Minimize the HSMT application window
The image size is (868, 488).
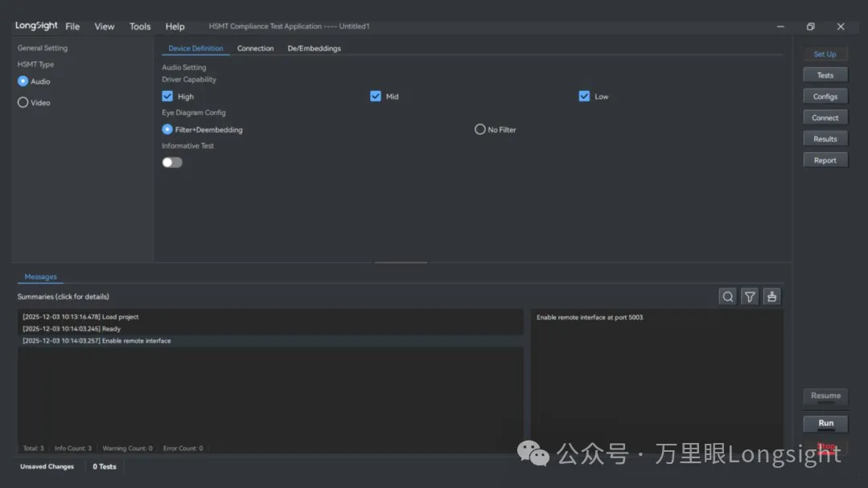pos(780,27)
